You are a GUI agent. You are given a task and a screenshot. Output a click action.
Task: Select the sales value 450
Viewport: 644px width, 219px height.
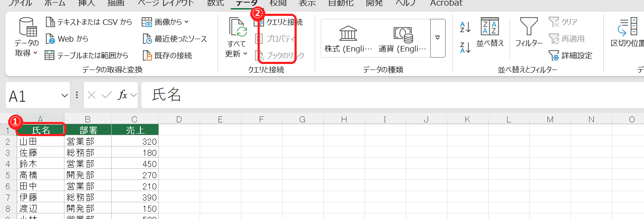(135, 164)
